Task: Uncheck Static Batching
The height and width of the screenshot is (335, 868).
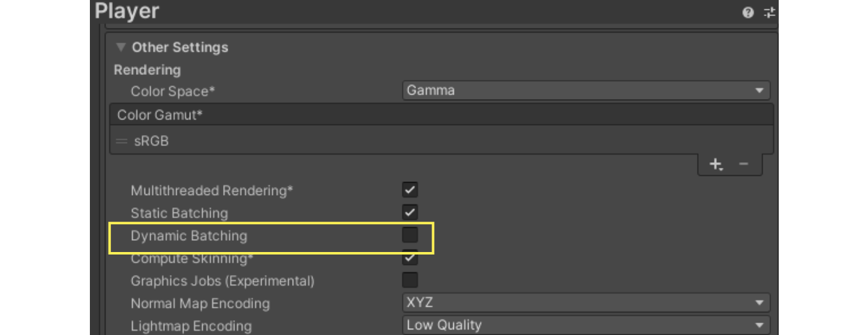Action: pos(410,212)
